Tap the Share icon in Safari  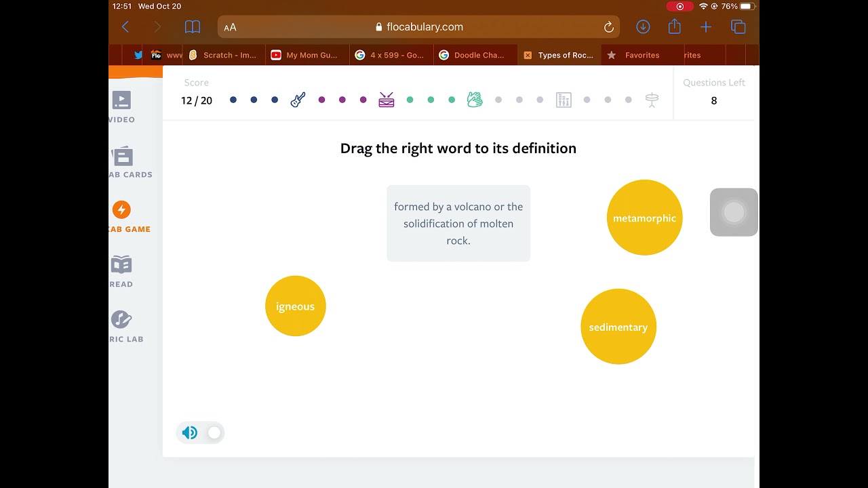674,26
